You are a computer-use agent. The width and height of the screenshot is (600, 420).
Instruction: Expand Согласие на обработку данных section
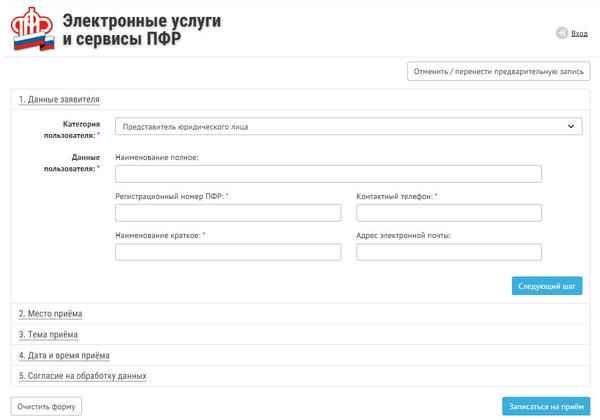tap(83, 376)
